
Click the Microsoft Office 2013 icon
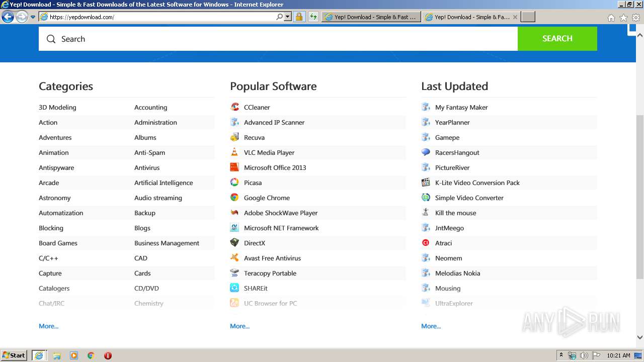click(x=234, y=167)
